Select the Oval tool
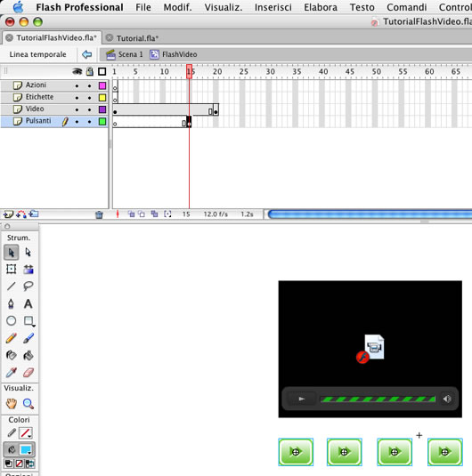This screenshot has width=472, height=476. coord(12,321)
